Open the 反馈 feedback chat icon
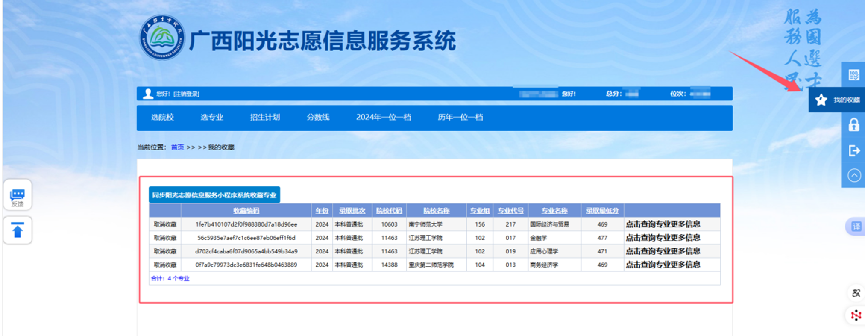Screen dimensions: 868x336 [x=18, y=196]
